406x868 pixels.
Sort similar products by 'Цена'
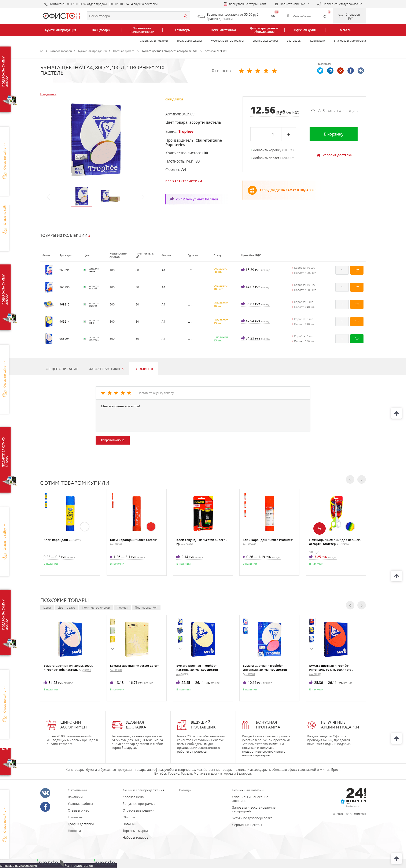coord(47,608)
